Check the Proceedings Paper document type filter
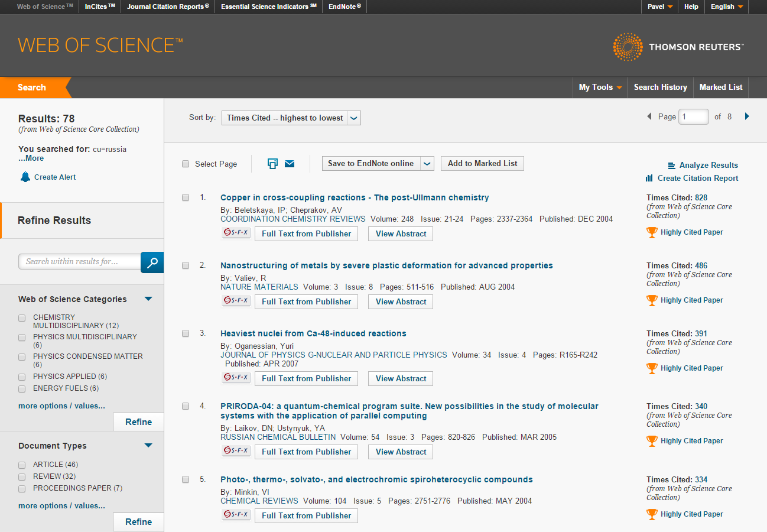 (22, 489)
